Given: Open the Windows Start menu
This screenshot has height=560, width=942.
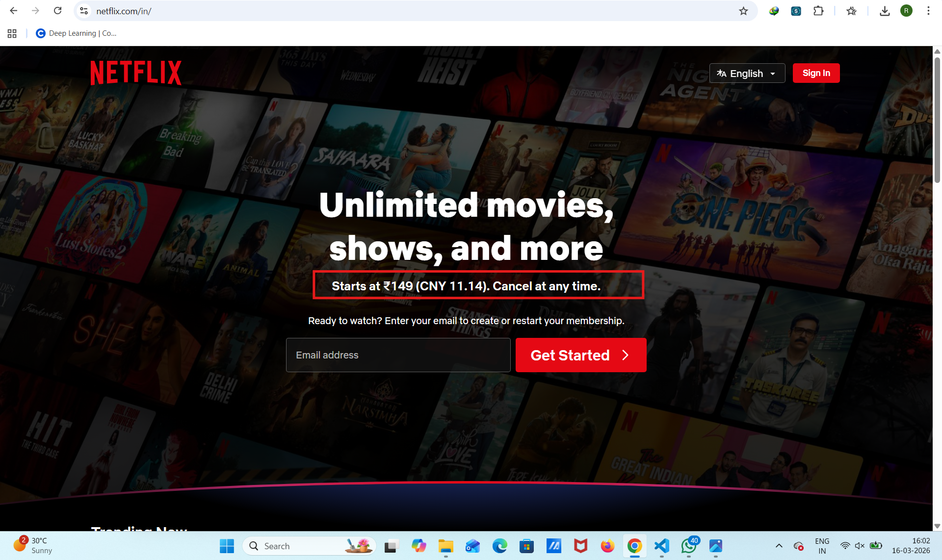Looking at the screenshot, I should click(x=227, y=546).
